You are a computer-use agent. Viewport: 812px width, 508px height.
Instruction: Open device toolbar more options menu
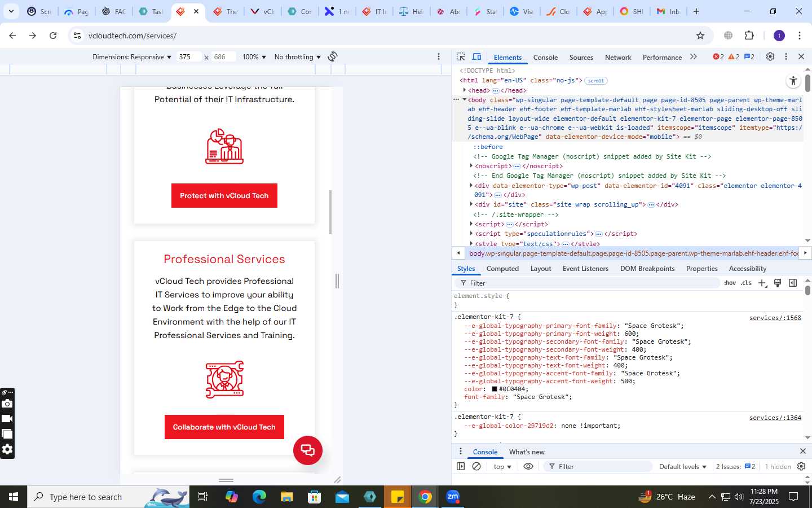coord(439,56)
